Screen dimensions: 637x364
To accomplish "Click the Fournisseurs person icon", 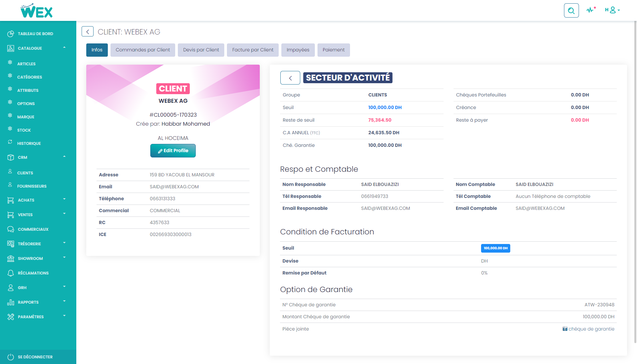I will [10, 185].
